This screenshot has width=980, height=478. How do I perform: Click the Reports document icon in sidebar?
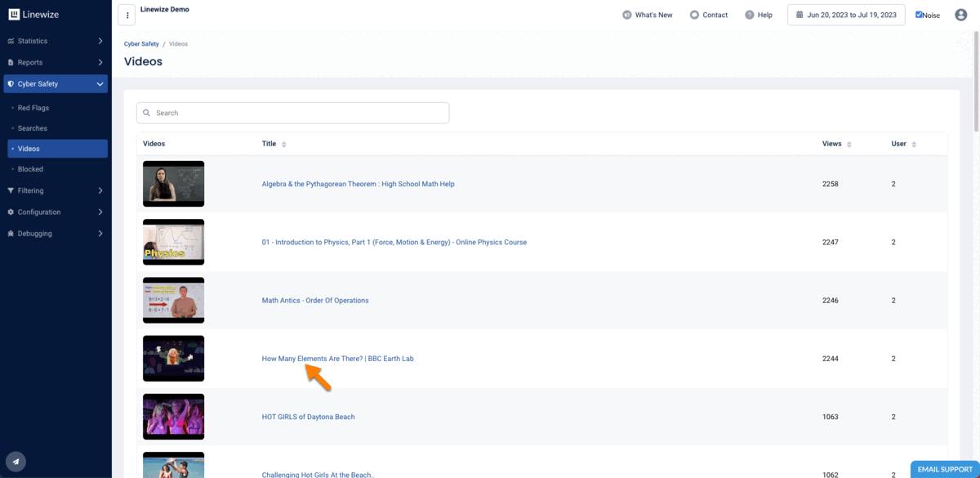tap(11, 62)
